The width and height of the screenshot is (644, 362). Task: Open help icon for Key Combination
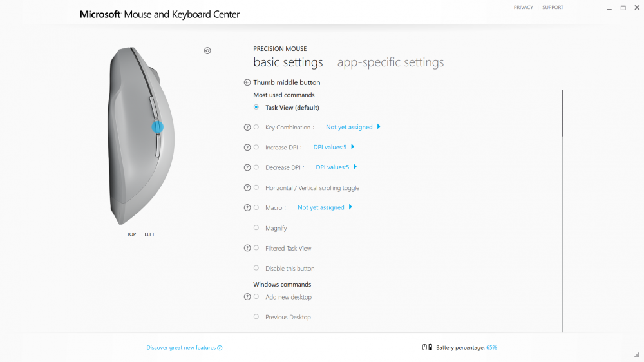tap(247, 128)
